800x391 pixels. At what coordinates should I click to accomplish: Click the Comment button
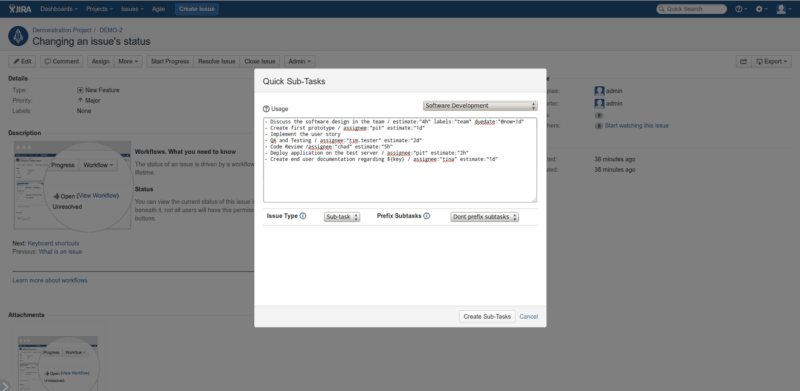tap(62, 61)
